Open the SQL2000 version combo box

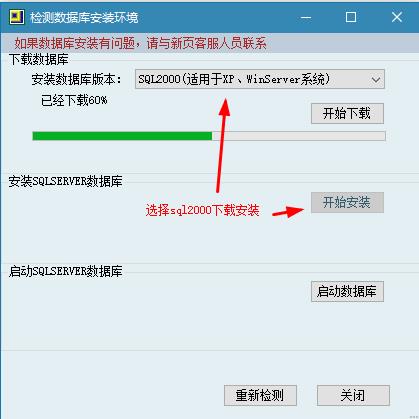260,79
